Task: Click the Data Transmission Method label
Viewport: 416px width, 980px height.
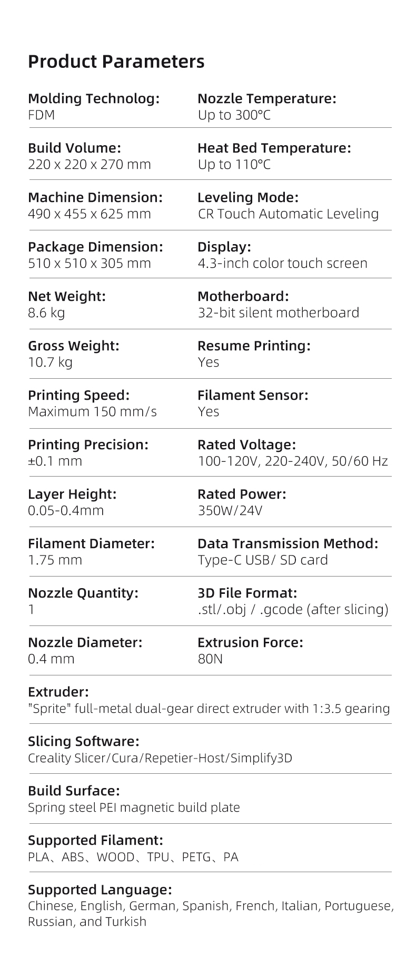Action: 288,543
